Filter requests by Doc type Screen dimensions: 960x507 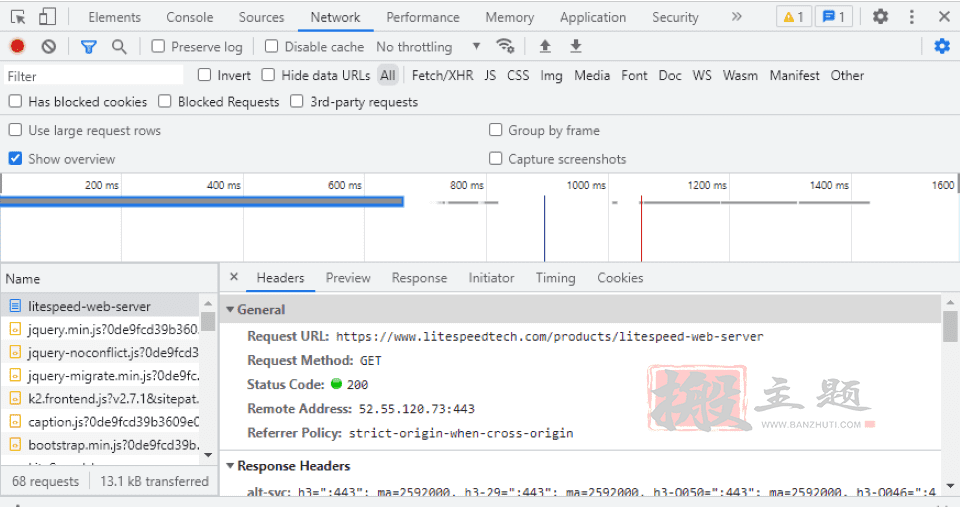tap(670, 75)
